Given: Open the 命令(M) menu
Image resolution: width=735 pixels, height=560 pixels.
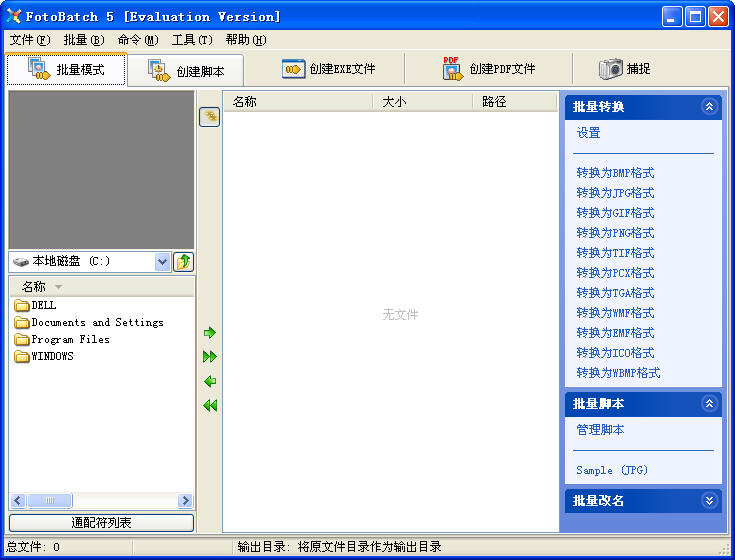Looking at the screenshot, I should point(138,40).
